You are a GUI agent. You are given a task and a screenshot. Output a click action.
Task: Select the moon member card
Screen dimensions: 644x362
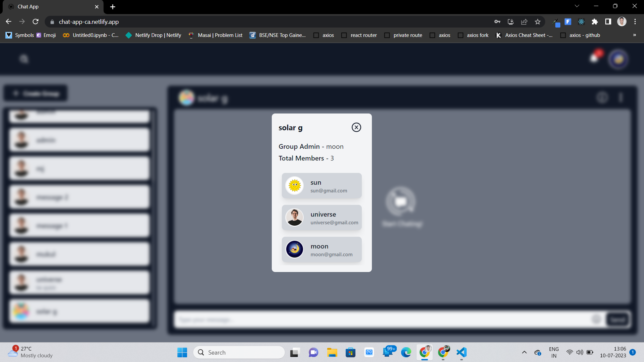point(321,250)
